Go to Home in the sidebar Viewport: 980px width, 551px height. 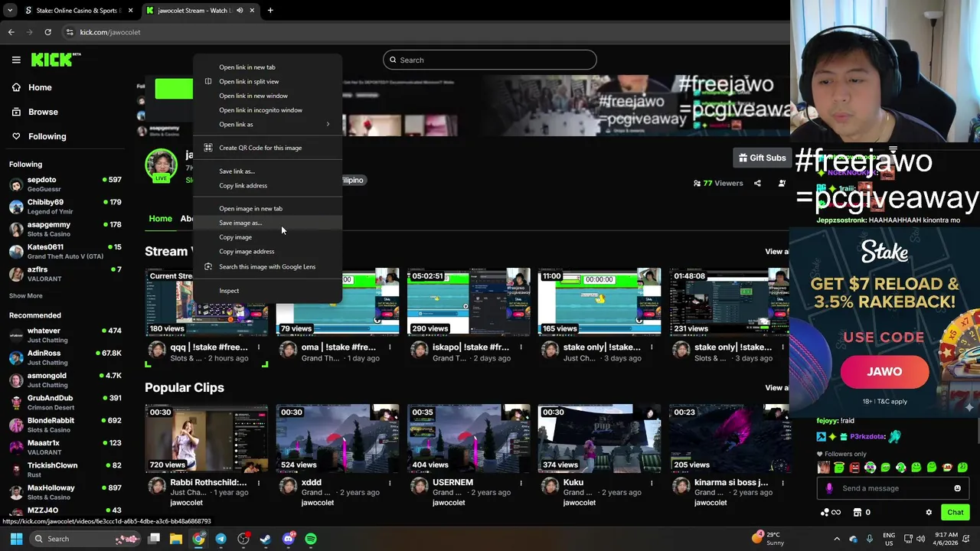[40, 87]
